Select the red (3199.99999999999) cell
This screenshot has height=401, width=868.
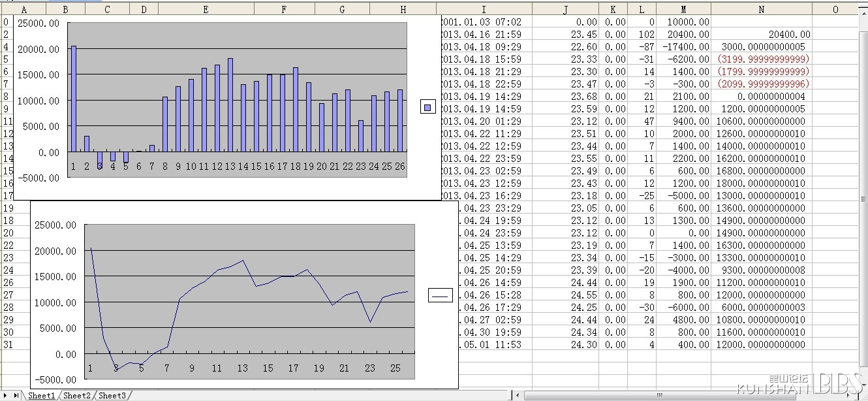pos(762,59)
